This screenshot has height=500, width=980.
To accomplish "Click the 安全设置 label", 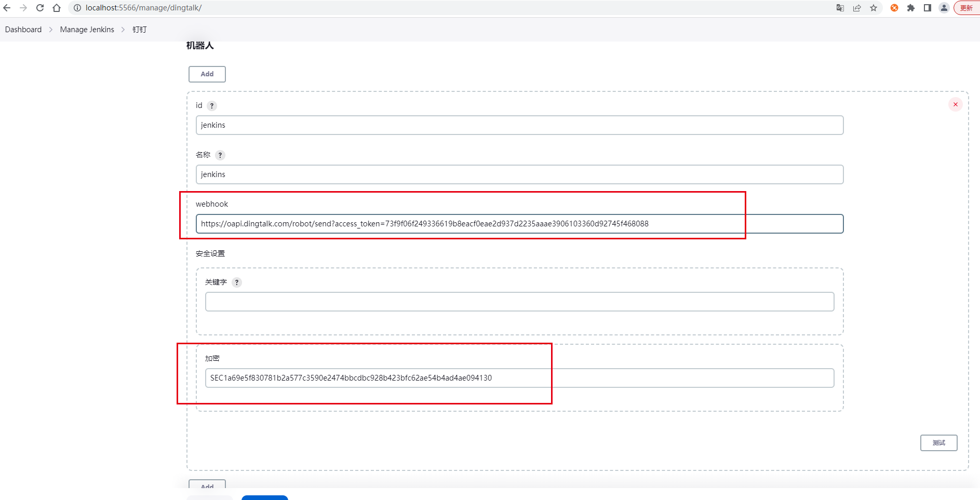I will tap(210, 253).
